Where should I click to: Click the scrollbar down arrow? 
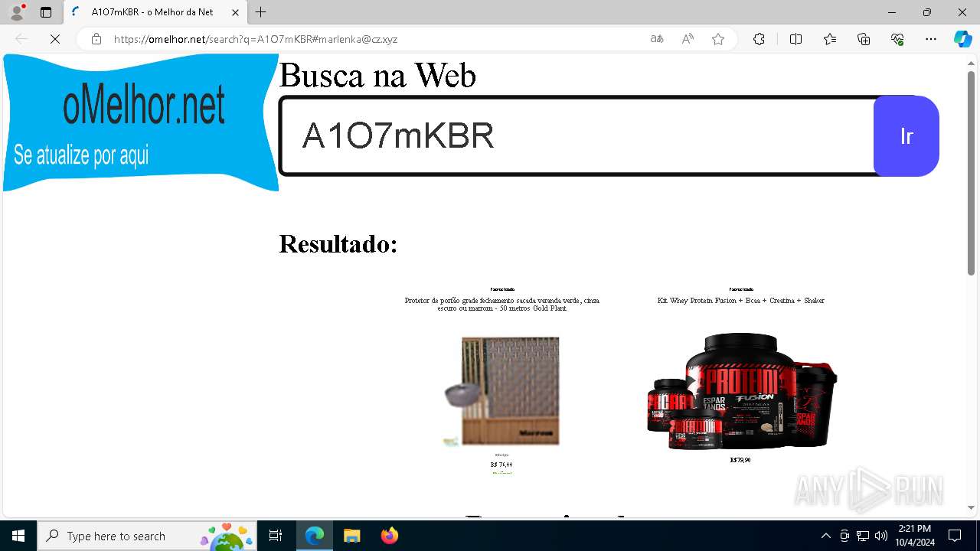[971, 507]
